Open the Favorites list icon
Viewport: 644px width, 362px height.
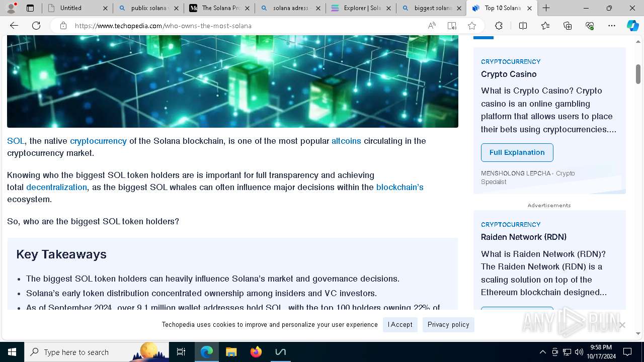pyautogui.click(x=545, y=26)
